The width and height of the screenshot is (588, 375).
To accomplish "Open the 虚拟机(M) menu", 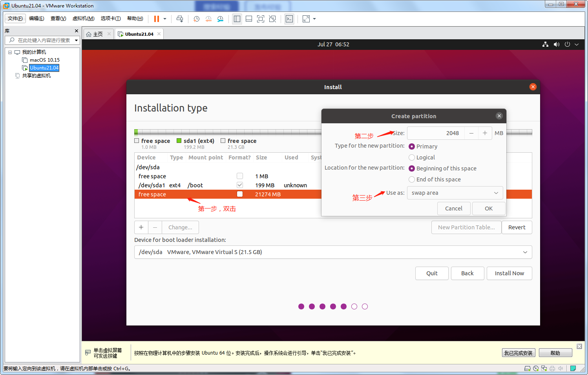I will pyautogui.click(x=83, y=18).
